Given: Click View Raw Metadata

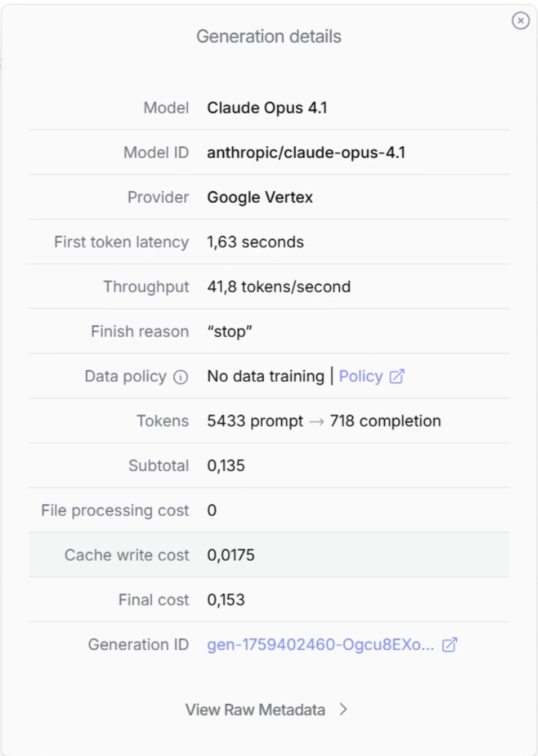Looking at the screenshot, I should click(x=256, y=710).
